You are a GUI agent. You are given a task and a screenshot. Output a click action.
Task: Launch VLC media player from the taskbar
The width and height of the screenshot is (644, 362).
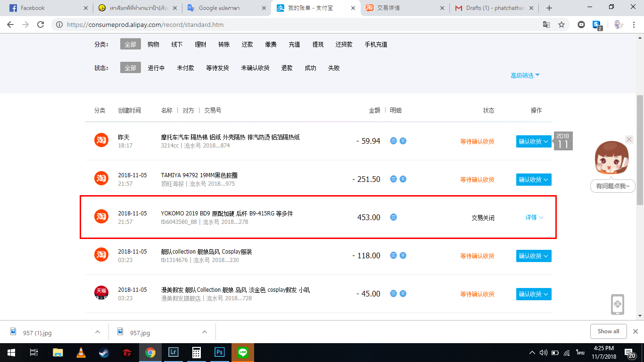click(x=81, y=352)
